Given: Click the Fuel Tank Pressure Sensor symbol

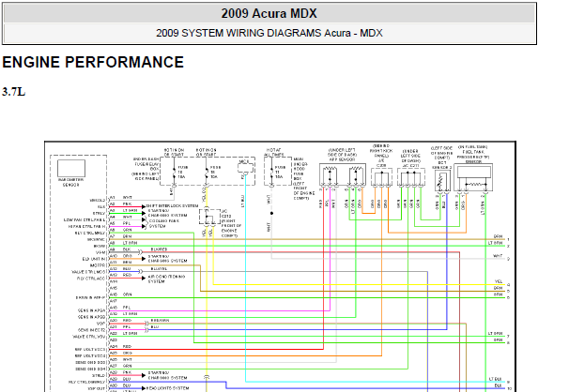Looking at the screenshot, I should click(473, 177).
